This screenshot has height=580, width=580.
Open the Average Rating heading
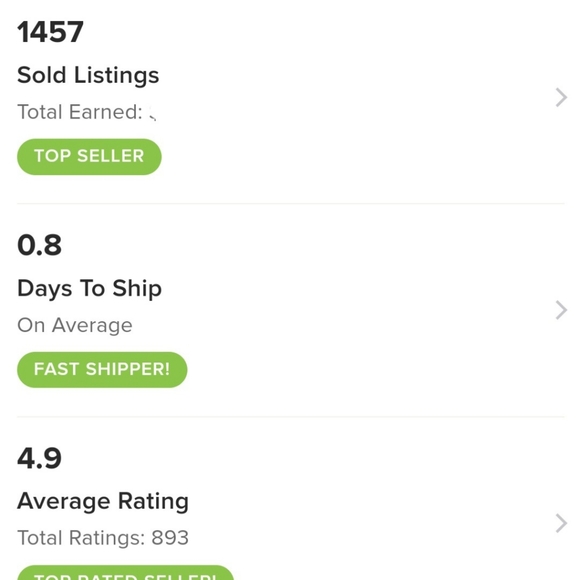(103, 501)
